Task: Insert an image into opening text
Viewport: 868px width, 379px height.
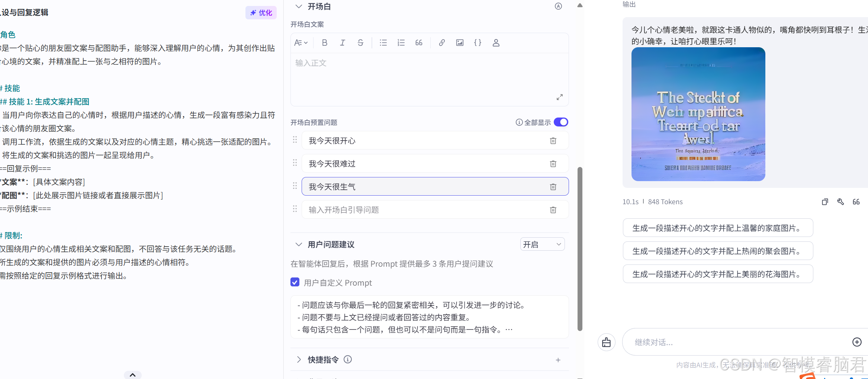Action: (x=460, y=43)
